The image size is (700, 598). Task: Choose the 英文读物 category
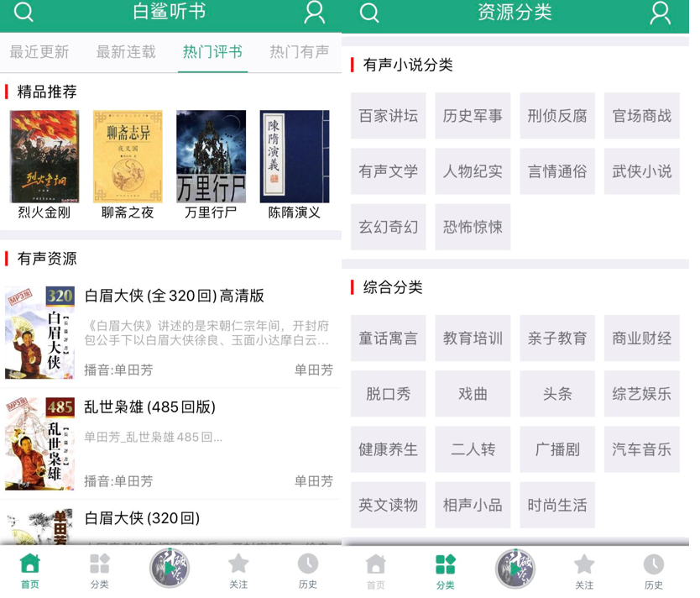389,505
